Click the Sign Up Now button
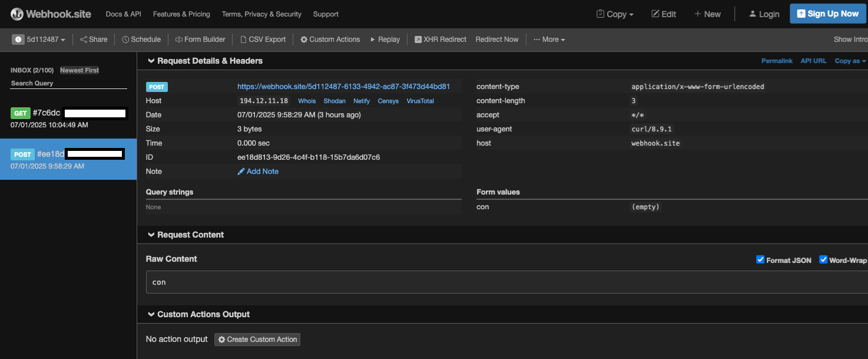The image size is (868, 359). [x=827, y=14]
